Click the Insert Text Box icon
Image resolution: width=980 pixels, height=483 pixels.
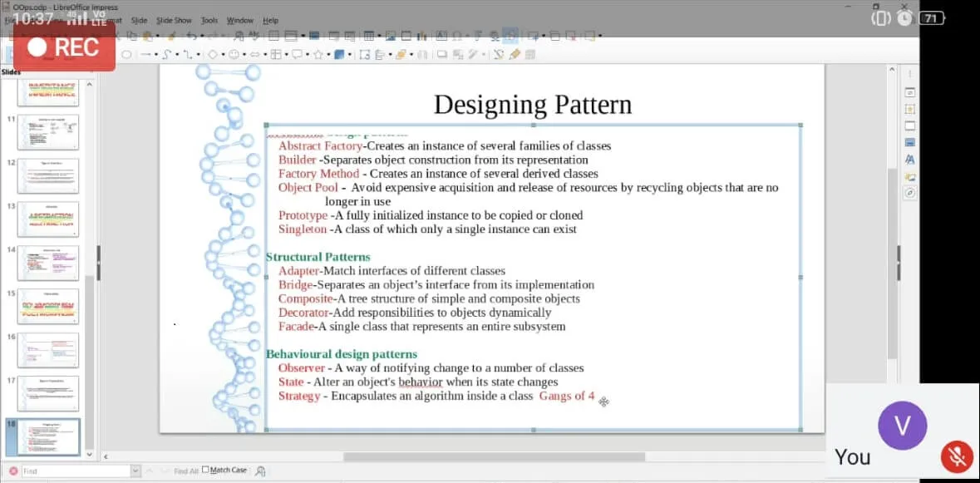[441, 37]
